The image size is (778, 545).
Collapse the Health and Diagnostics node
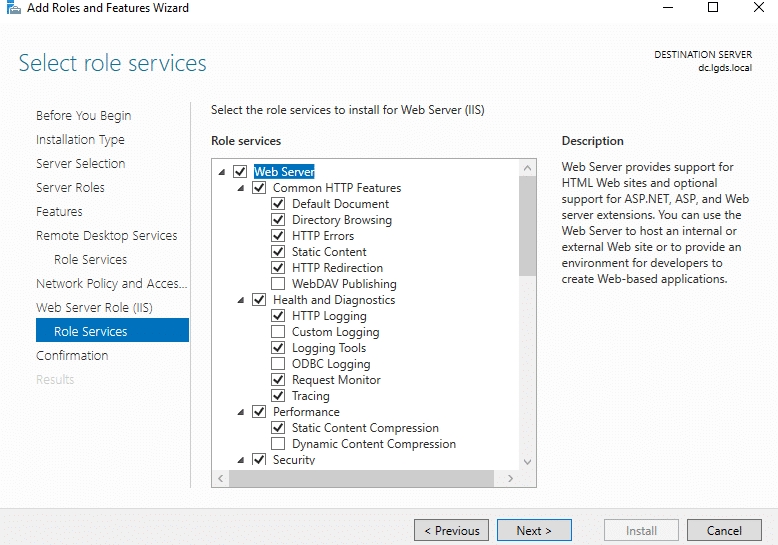[241, 300]
